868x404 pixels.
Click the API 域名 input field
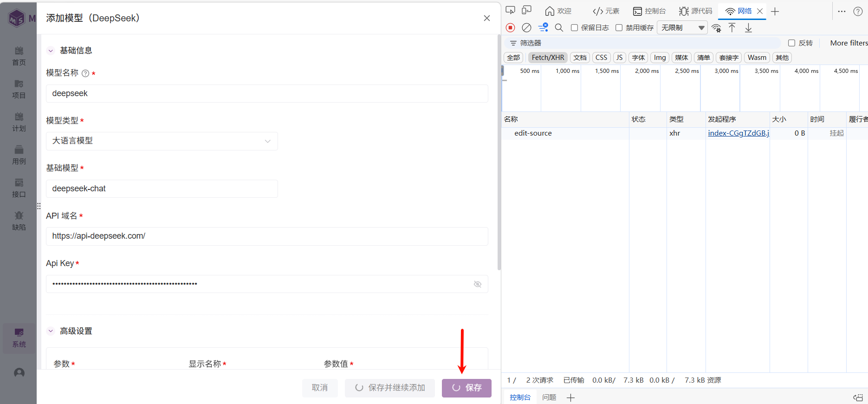[267, 236]
